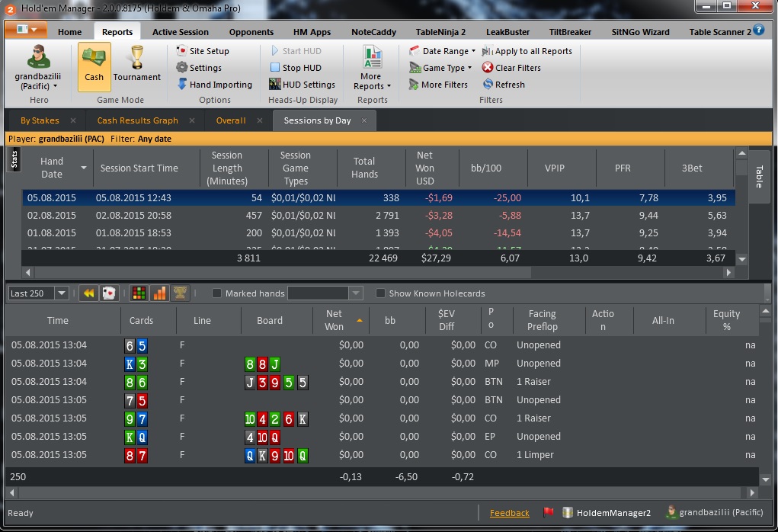The image size is (778, 532).
Task: Open the Opponents tab
Action: click(251, 32)
